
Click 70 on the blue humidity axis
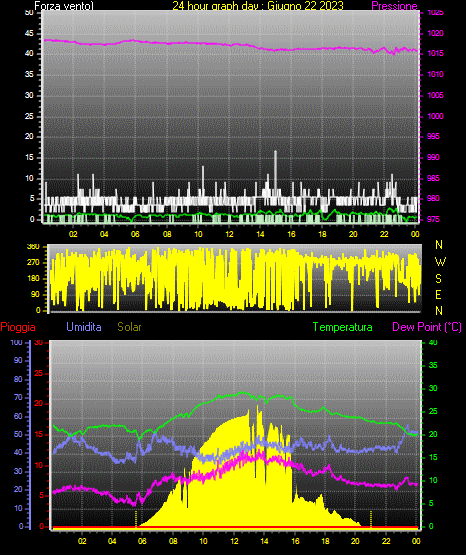pyautogui.click(x=18, y=397)
